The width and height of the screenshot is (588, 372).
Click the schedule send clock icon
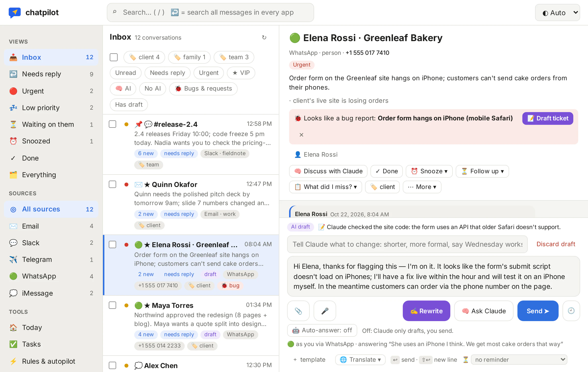pos(571,311)
